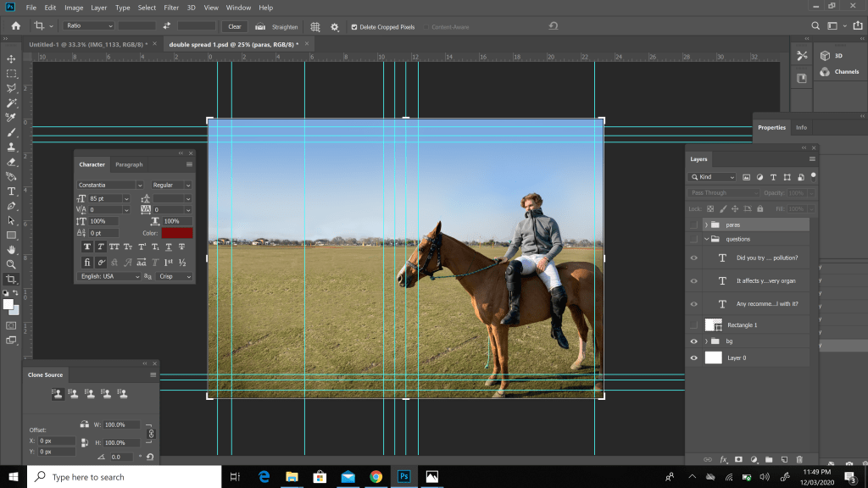The image size is (868, 488).
Task: Hide Layer 0 using its eye icon
Action: [x=694, y=358]
